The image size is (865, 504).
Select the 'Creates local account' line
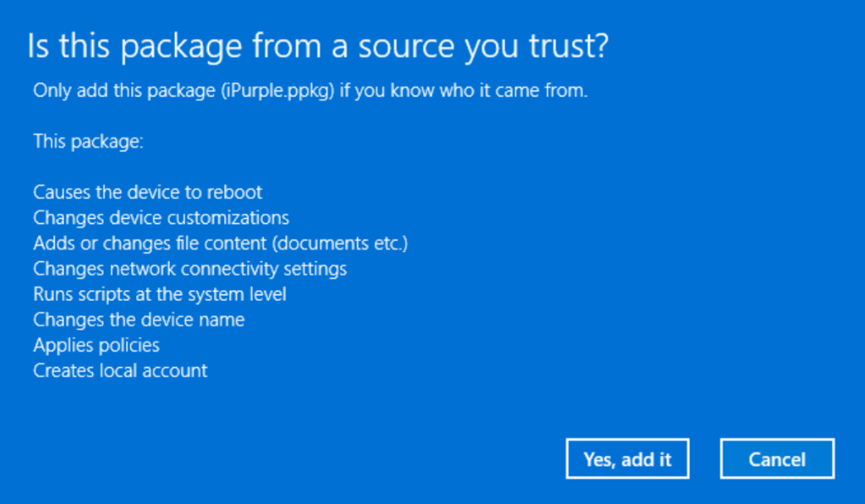click(x=120, y=370)
